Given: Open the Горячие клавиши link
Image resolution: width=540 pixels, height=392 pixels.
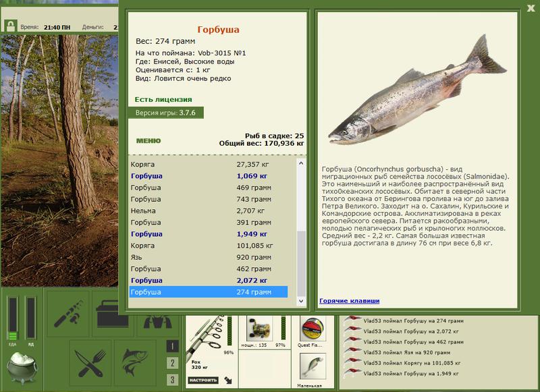Looking at the screenshot, I should (349, 300).
